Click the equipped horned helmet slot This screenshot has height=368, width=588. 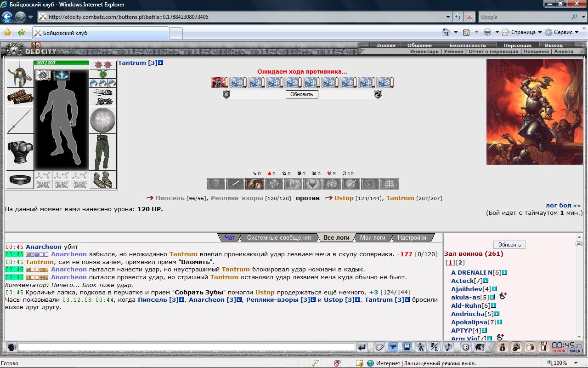pos(20,74)
